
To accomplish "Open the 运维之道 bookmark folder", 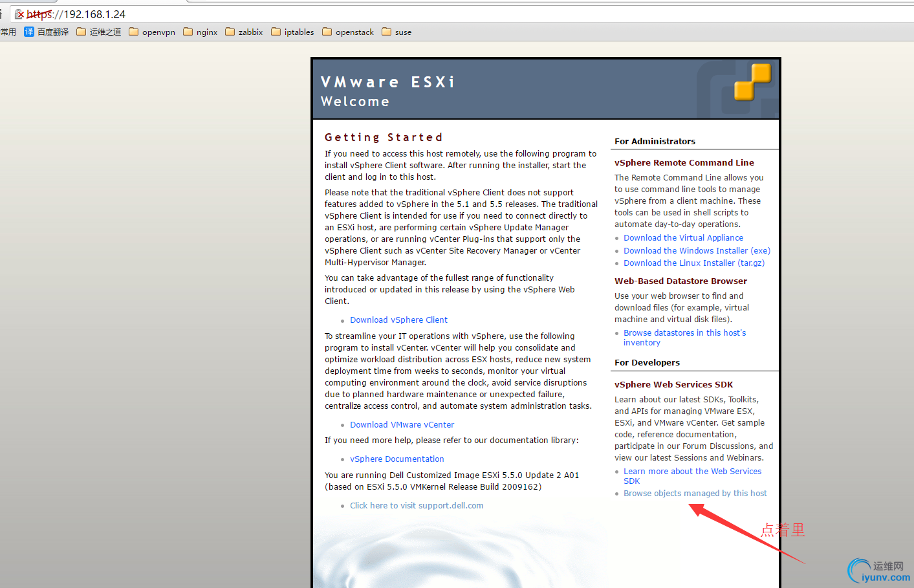I will (x=99, y=32).
